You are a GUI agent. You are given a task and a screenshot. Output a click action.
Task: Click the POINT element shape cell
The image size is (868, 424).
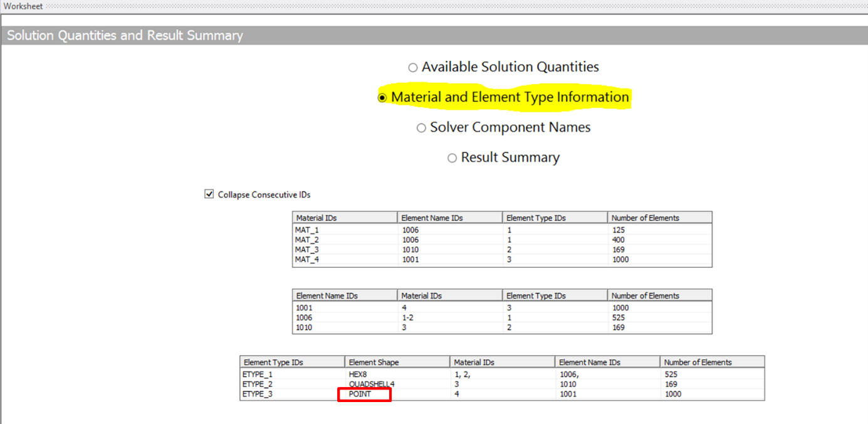[360, 394]
